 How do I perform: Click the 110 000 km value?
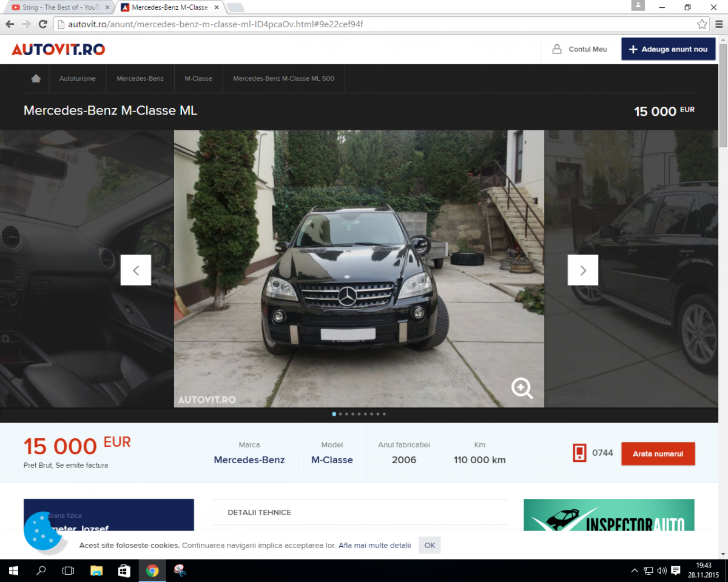[479, 460]
